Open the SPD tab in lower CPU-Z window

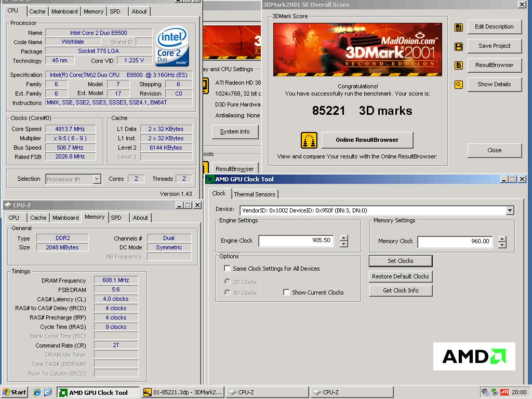coord(116,218)
